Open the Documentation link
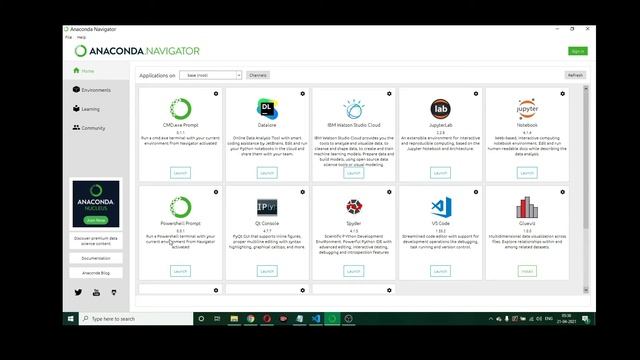Screen dimensions: 640x360 coord(96,258)
